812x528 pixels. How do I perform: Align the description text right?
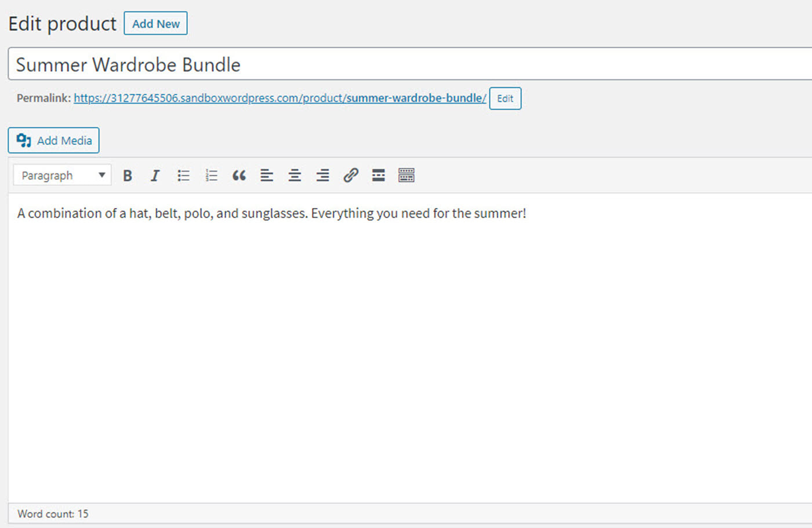[322, 175]
